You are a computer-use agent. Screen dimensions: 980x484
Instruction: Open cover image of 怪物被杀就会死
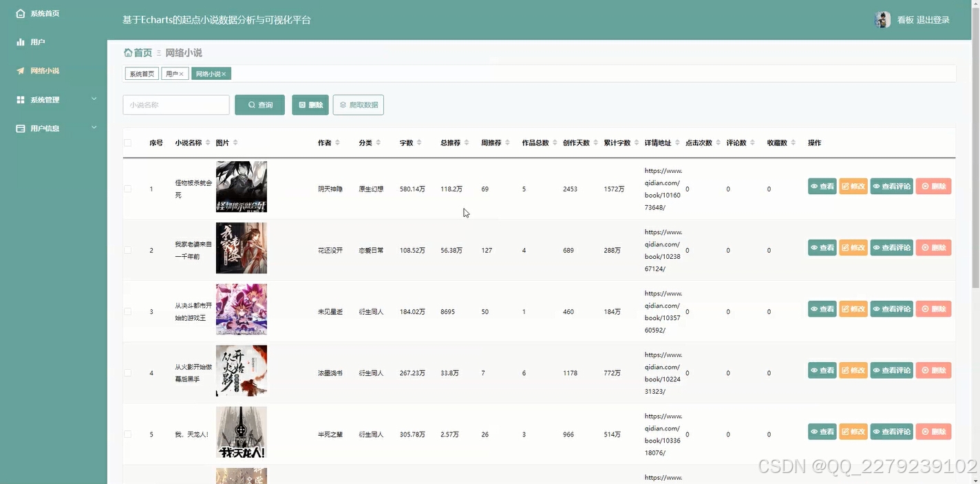click(242, 187)
